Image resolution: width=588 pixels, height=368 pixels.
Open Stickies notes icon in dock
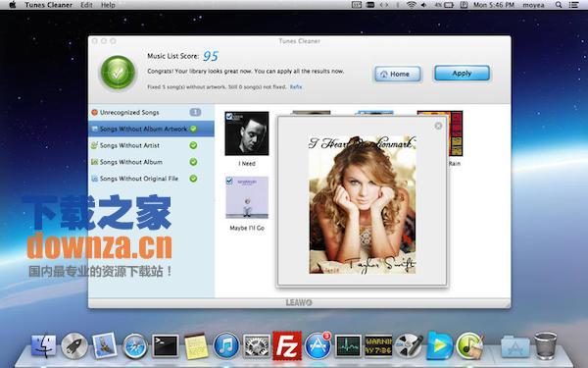point(196,345)
